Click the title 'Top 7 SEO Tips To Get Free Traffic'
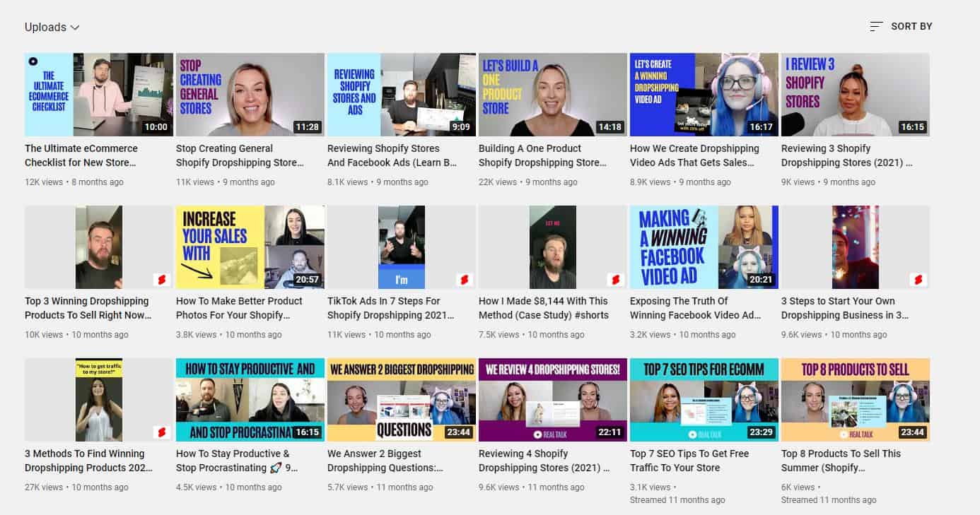This screenshot has width=980, height=515. coord(689,461)
